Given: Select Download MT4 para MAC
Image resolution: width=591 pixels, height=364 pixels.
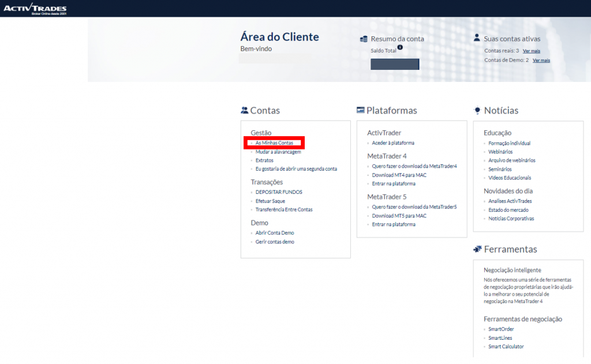Looking at the screenshot, I should [399, 175].
